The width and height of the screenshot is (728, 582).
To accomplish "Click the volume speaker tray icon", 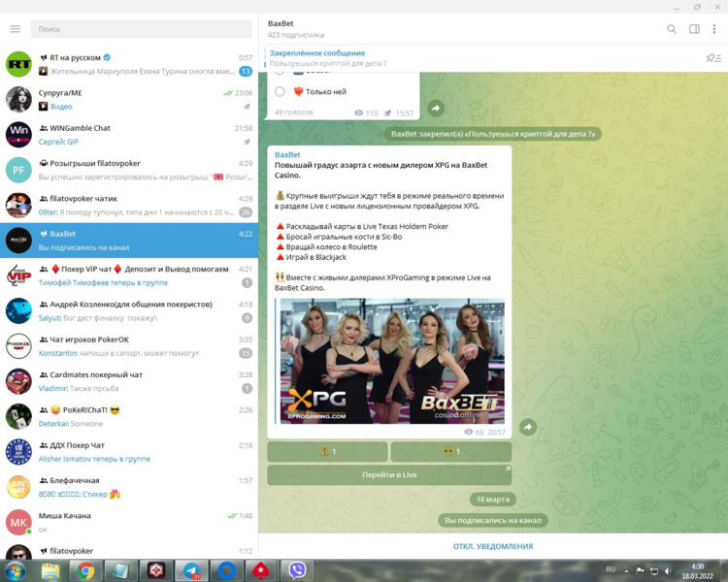I will (668, 571).
